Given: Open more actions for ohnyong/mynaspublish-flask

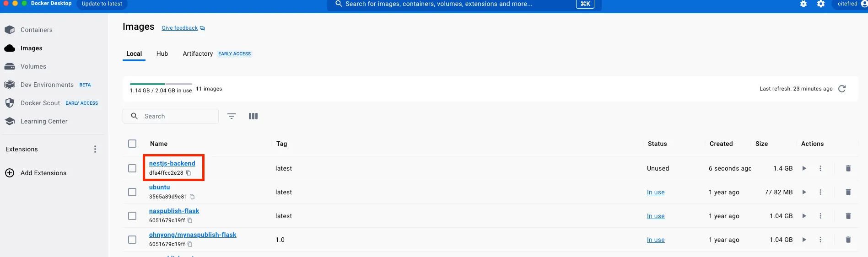Looking at the screenshot, I should point(820,240).
